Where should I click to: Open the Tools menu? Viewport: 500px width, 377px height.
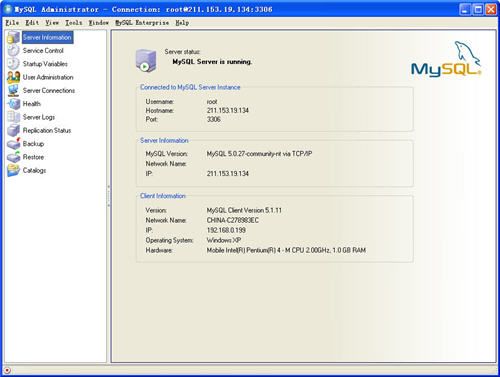(74, 23)
